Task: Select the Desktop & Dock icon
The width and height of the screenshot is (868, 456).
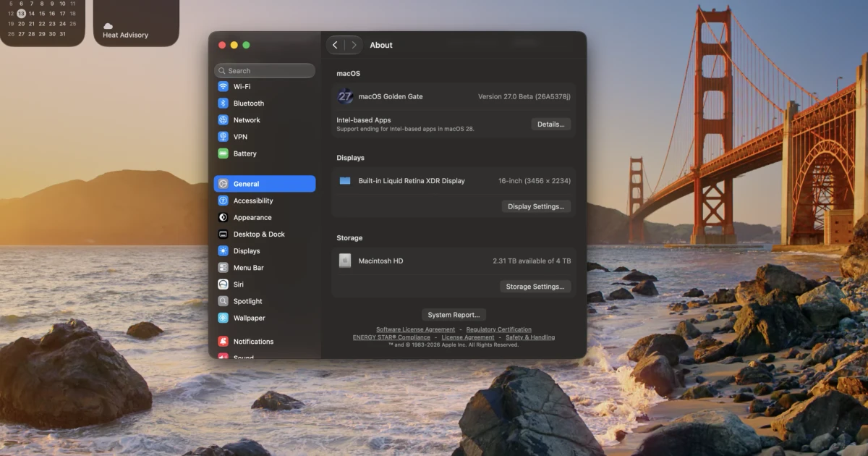Action: click(224, 234)
